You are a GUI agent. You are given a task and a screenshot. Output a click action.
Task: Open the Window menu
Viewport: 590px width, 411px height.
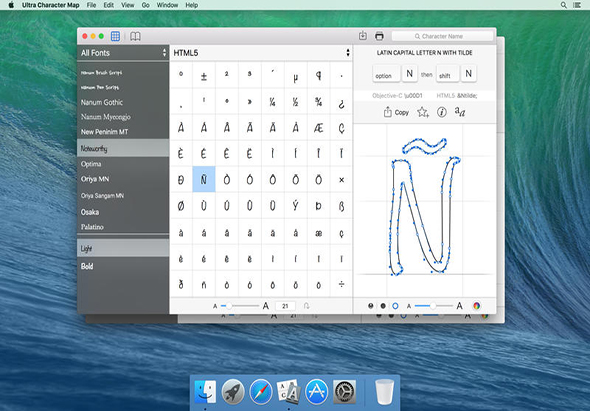coord(167,5)
